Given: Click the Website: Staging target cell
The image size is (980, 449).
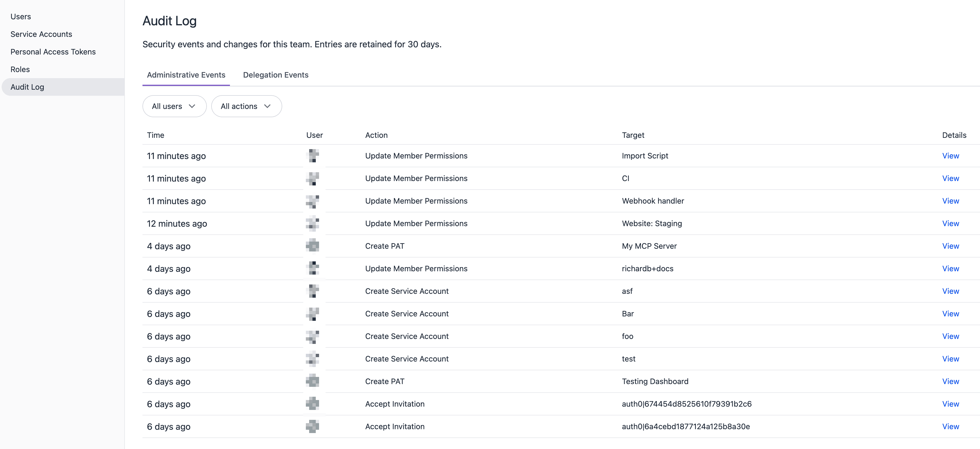Looking at the screenshot, I should click(x=652, y=223).
